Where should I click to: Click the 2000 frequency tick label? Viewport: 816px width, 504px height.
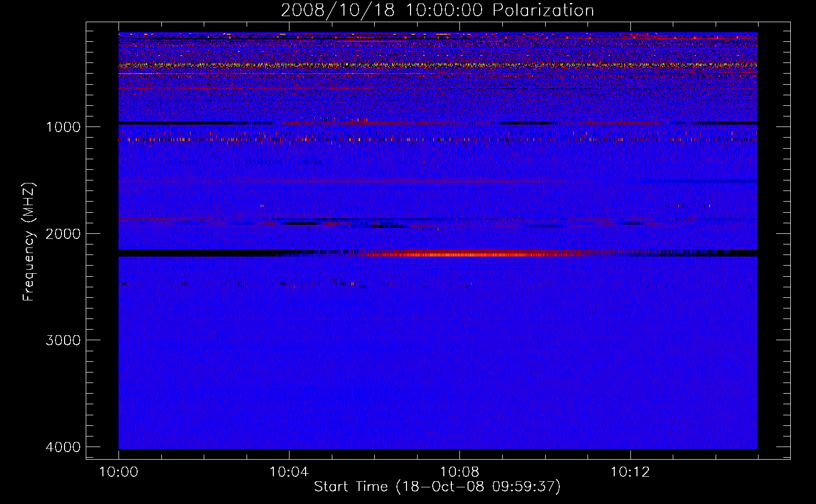(63, 234)
